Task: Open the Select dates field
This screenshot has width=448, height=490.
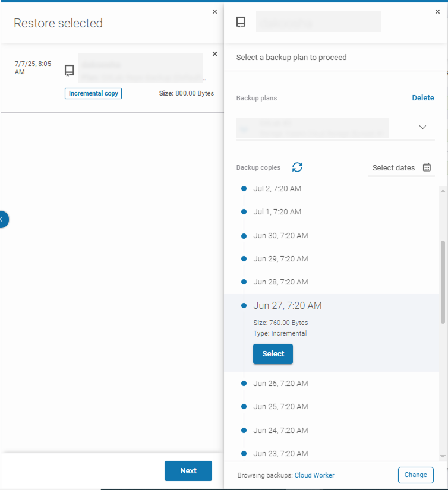Action: pos(401,168)
